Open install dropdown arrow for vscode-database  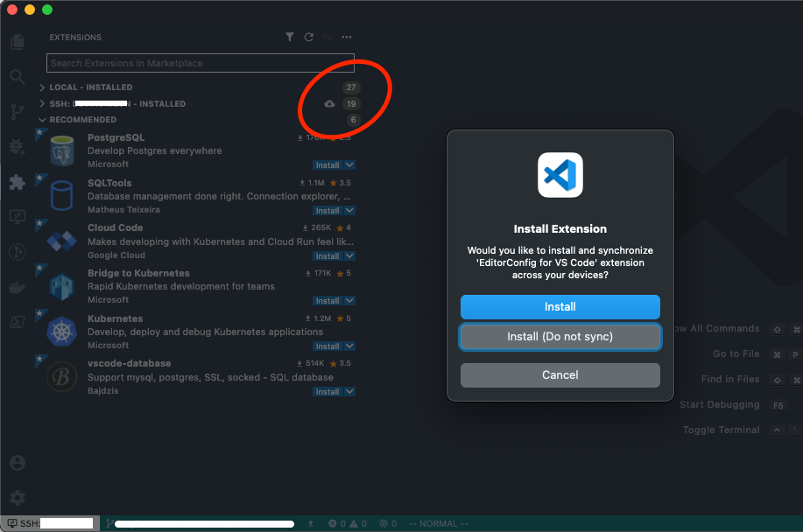point(349,391)
